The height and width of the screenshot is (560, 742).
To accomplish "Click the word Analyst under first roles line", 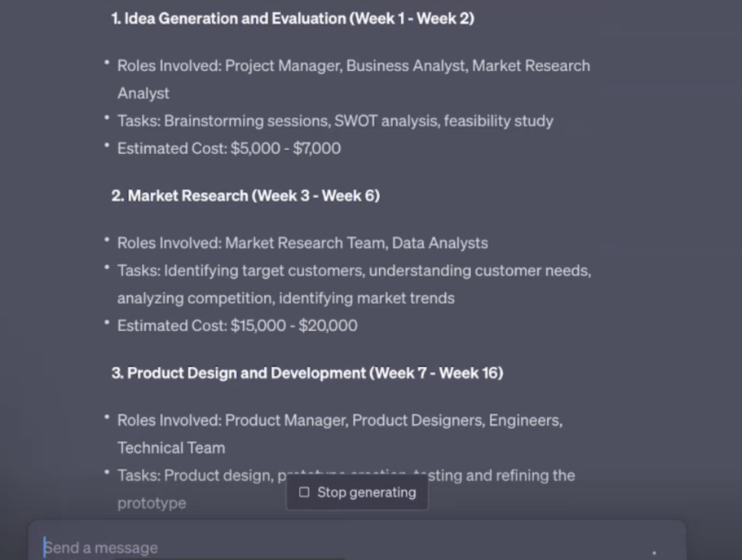I will click(x=143, y=93).
